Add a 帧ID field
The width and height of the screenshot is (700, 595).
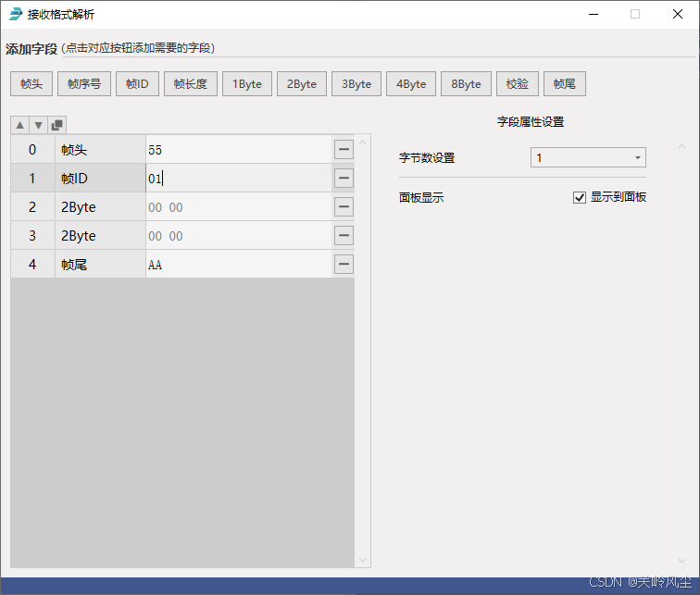coord(137,84)
